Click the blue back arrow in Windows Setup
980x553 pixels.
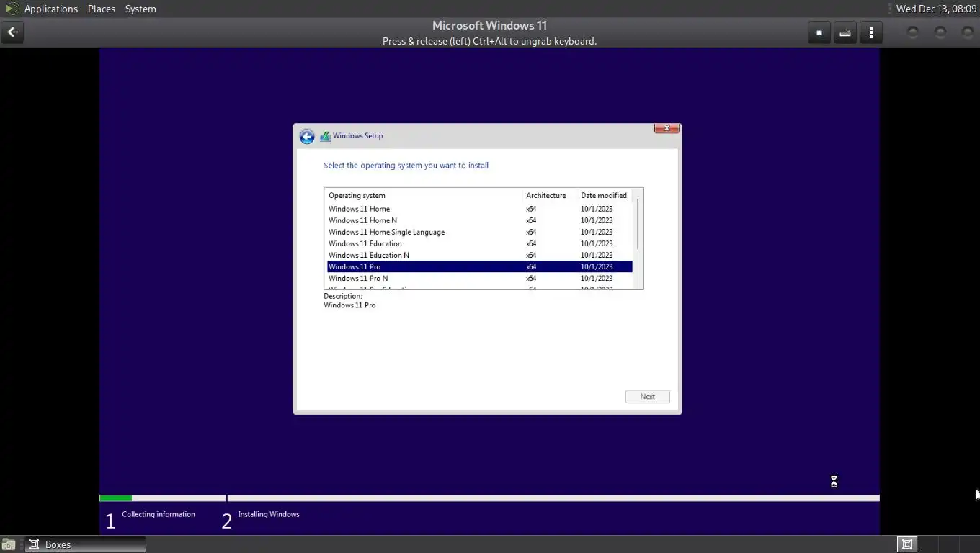click(x=307, y=136)
